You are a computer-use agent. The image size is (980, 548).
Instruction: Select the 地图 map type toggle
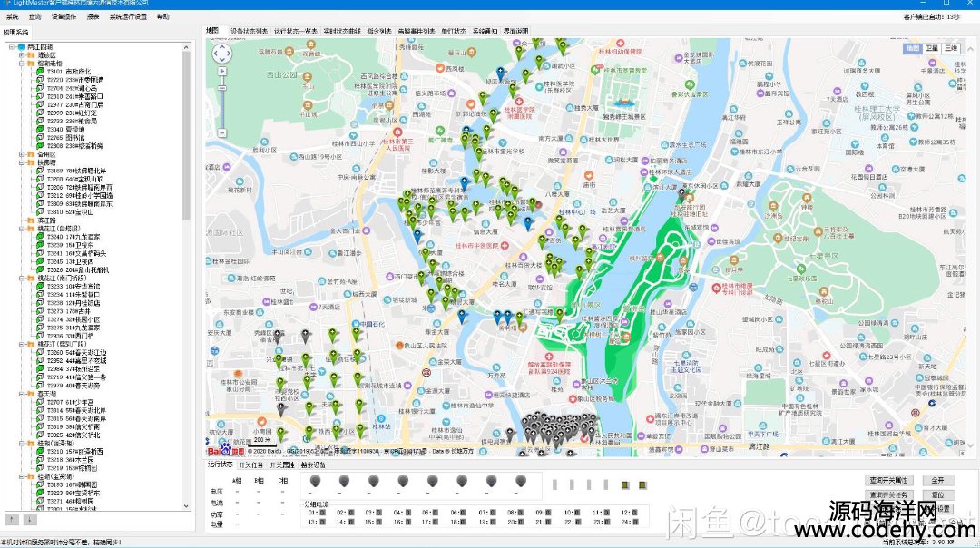[x=913, y=48]
